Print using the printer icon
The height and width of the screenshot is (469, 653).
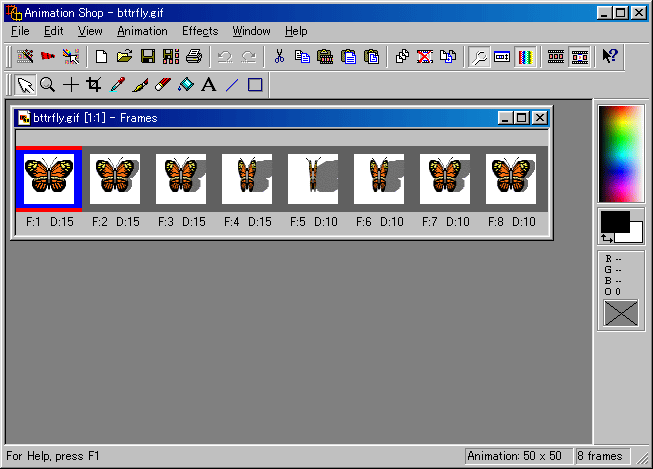[x=194, y=56]
